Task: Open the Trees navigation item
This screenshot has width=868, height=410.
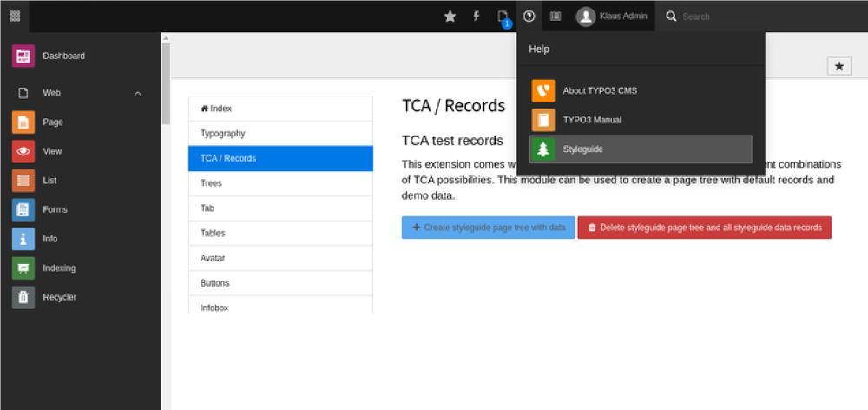Action: [280, 183]
